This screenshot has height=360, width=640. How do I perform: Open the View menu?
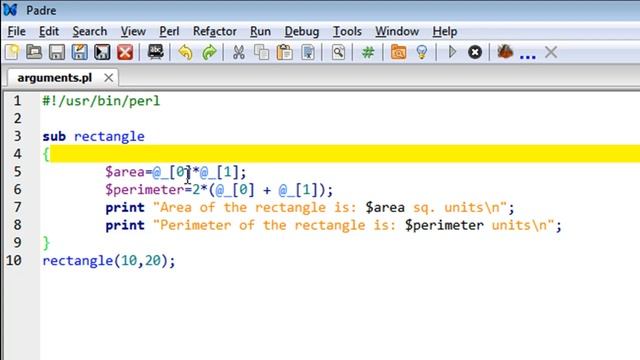tap(133, 31)
